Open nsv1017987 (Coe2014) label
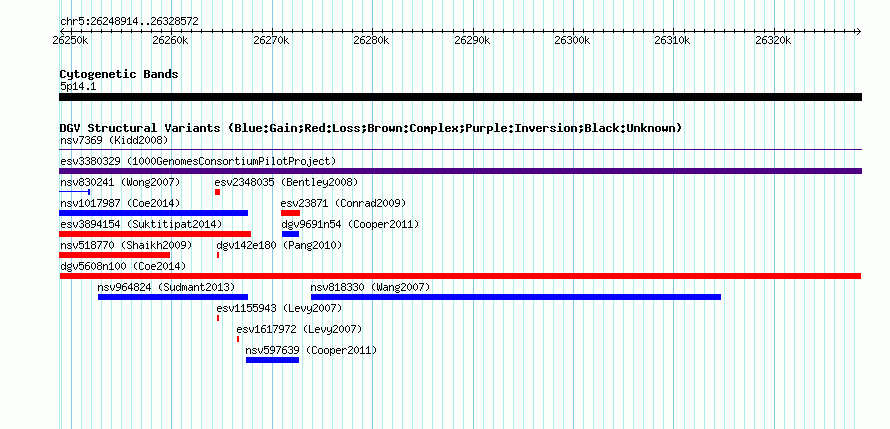The width and height of the screenshot is (890, 429). [120, 203]
